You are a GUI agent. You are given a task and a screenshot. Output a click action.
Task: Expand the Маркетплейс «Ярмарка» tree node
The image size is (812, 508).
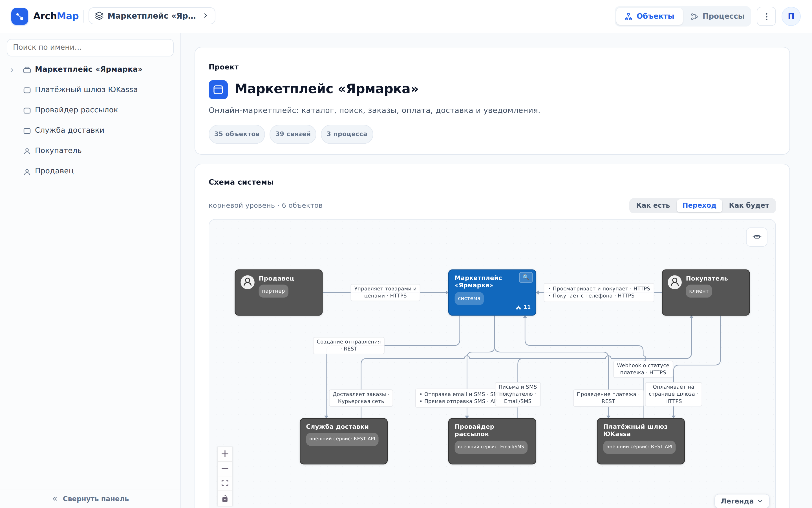[12, 70]
